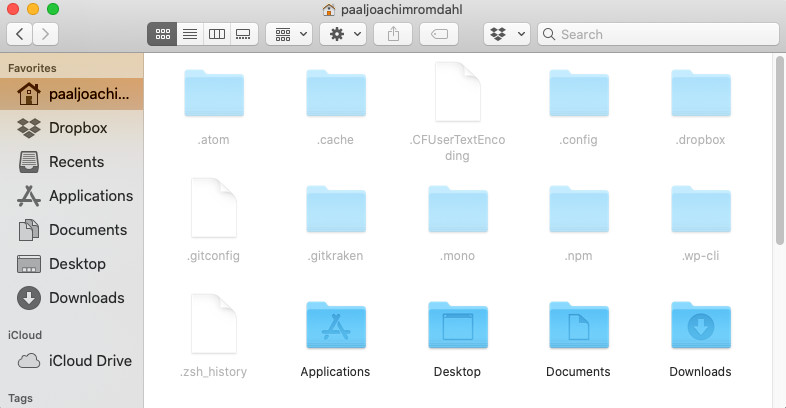Open iCloud Drive in the sidebar
The width and height of the screenshot is (786, 408).
point(72,361)
